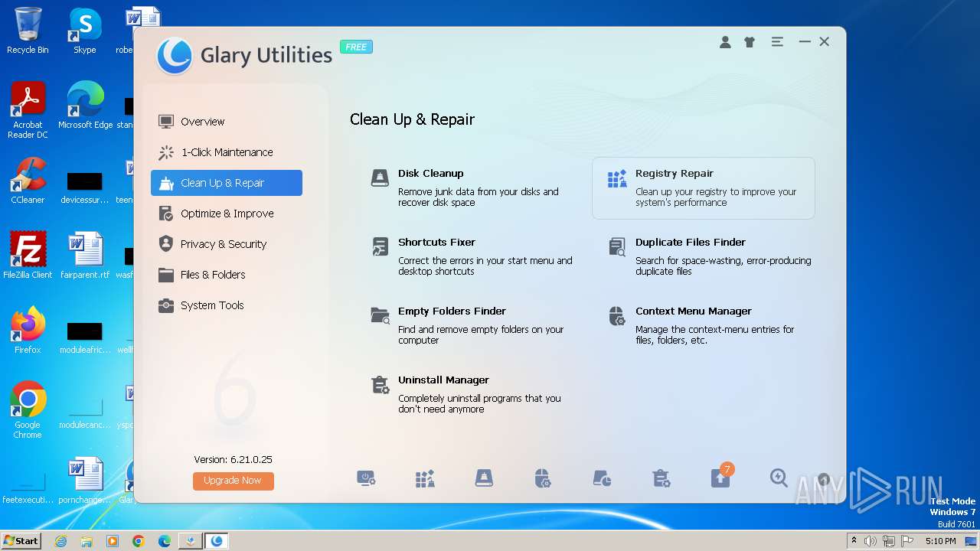
Task: Select Files & Folders in the sidebar
Action: pos(227,275)
